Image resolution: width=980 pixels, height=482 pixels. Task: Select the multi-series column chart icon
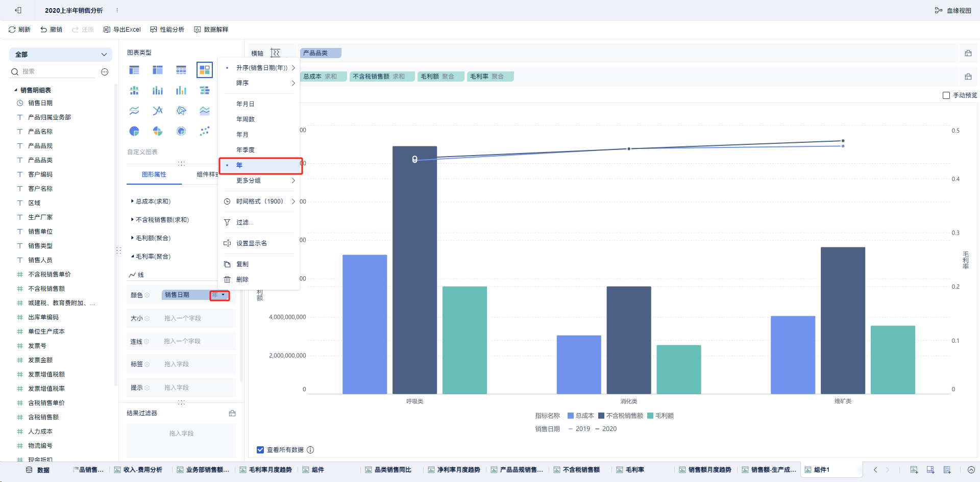tap(181, 90)
